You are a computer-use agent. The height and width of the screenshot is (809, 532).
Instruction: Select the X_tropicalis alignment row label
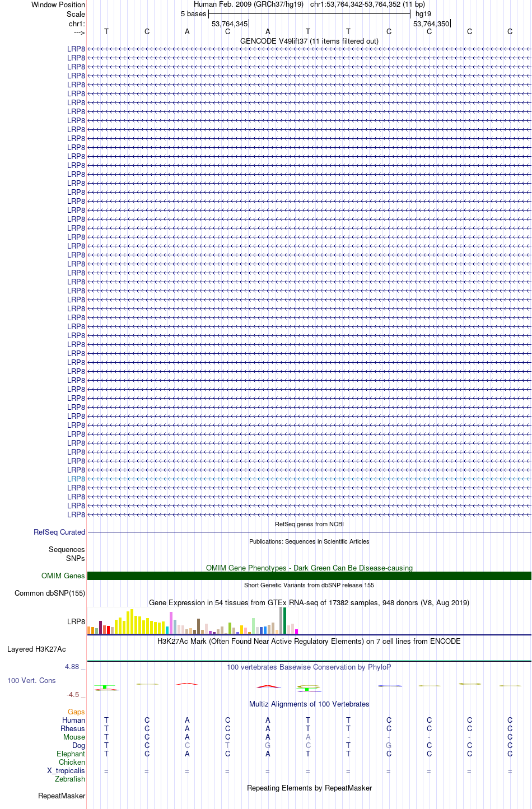66,771
